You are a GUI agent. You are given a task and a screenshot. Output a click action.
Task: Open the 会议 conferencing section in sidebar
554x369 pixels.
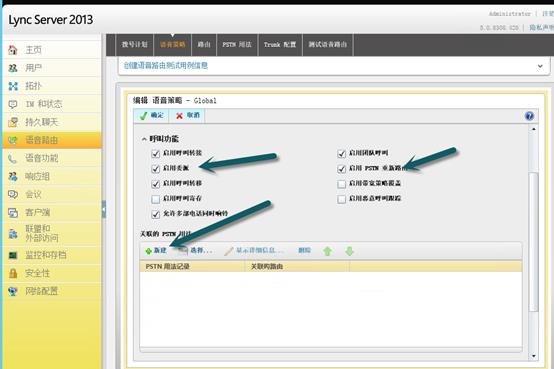(x=52, y=194)
